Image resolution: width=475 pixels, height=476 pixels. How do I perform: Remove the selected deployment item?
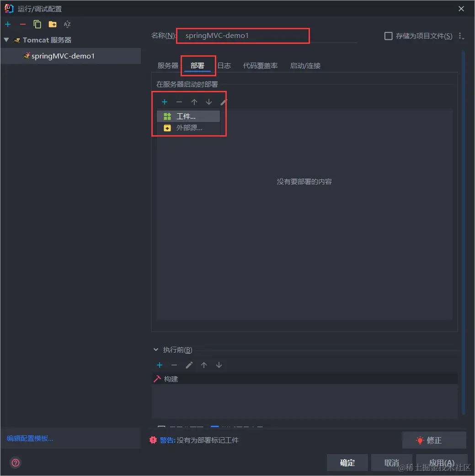click(x=179, y=102)
